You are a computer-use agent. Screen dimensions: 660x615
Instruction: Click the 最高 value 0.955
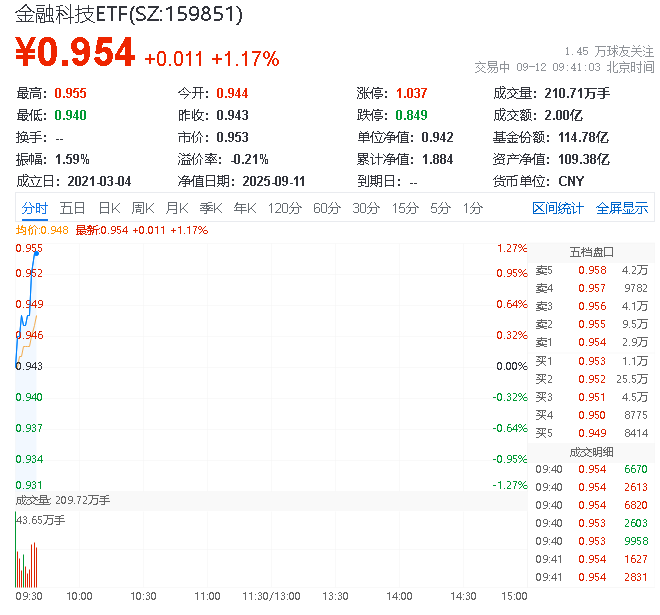[70, 93]
